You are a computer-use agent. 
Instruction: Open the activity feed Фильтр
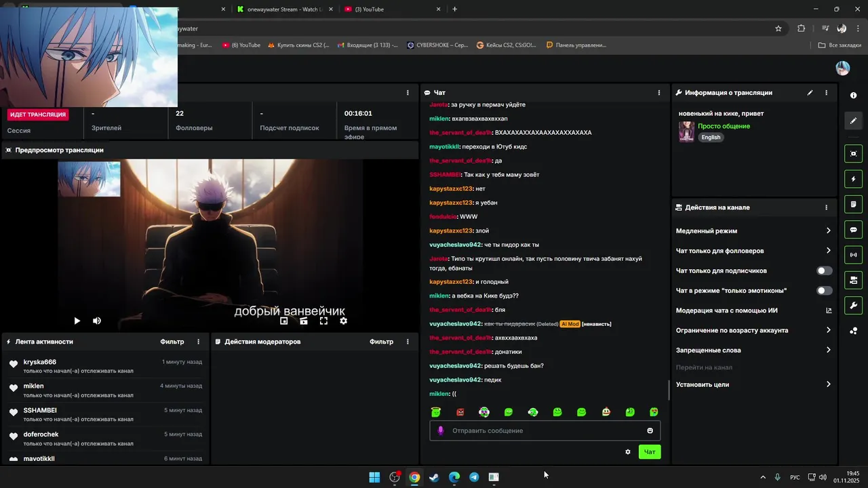(172, 342)
